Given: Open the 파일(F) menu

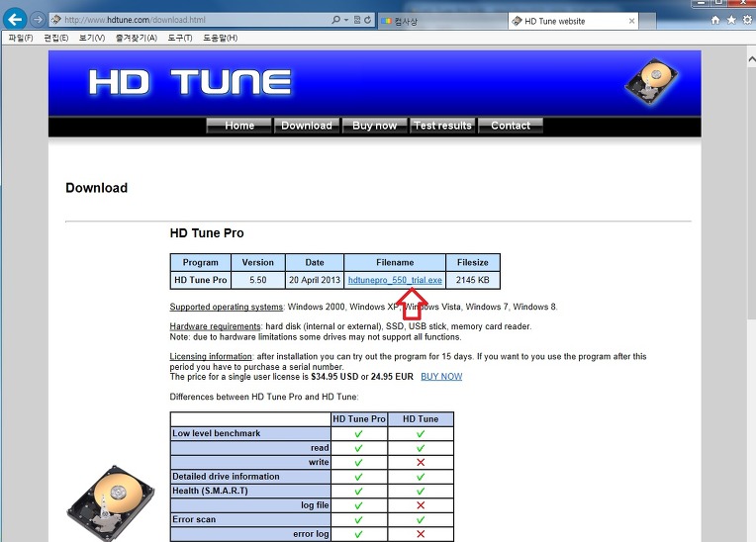Looking at the screenshot, I should tap(21, 38).
